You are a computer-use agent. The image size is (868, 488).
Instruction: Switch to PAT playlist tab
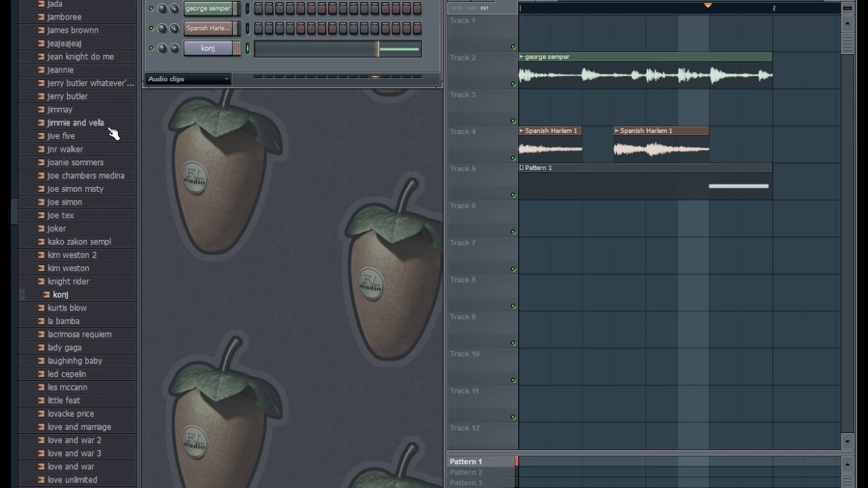pos(484,8)
